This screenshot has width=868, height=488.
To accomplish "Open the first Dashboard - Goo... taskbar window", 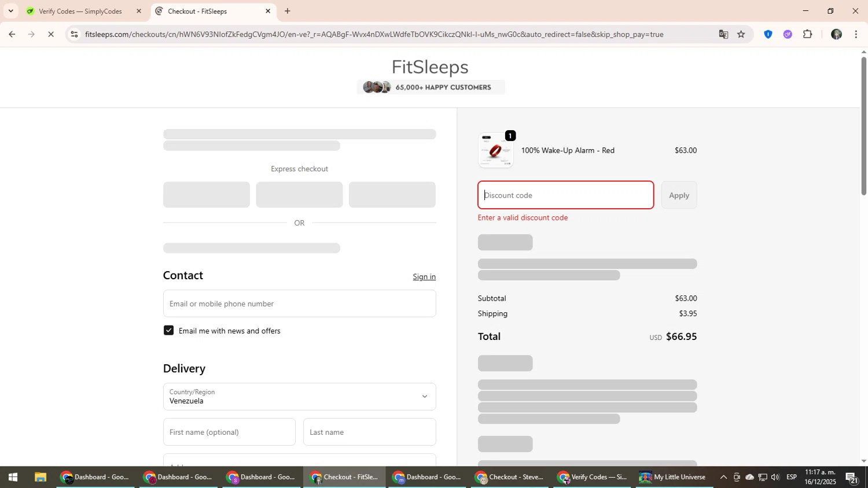I will coord(95,477).
